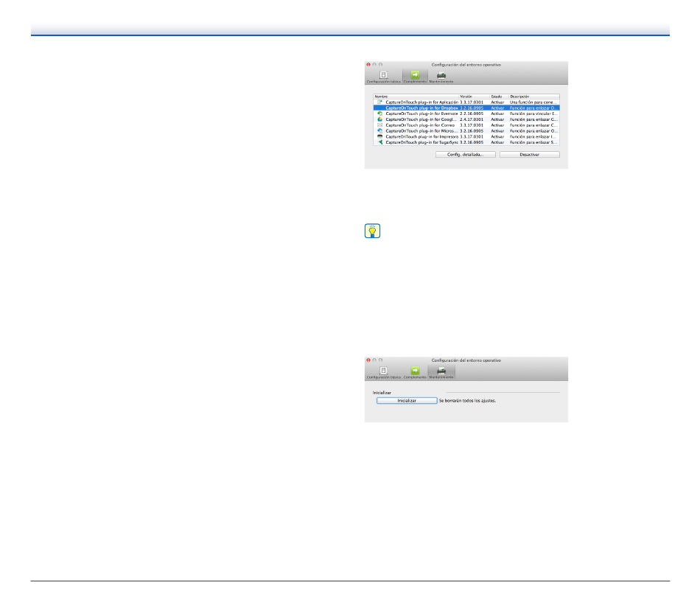Close the plug-in list window with red button

[x=368, y=65]
